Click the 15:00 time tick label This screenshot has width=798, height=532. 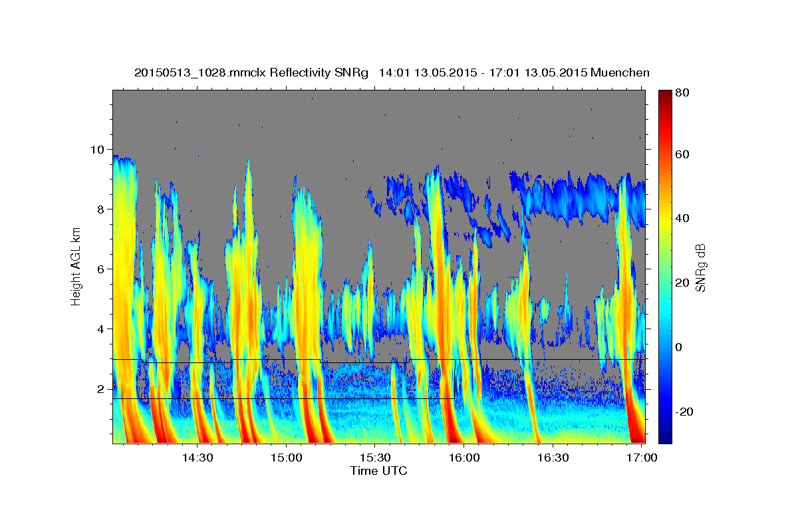point(287,458)
